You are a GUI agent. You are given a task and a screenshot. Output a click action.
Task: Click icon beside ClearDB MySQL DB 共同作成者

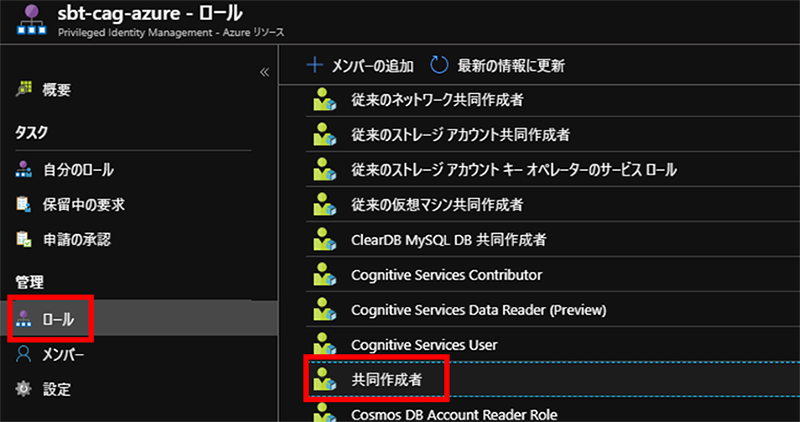click(x=324, y=239)
